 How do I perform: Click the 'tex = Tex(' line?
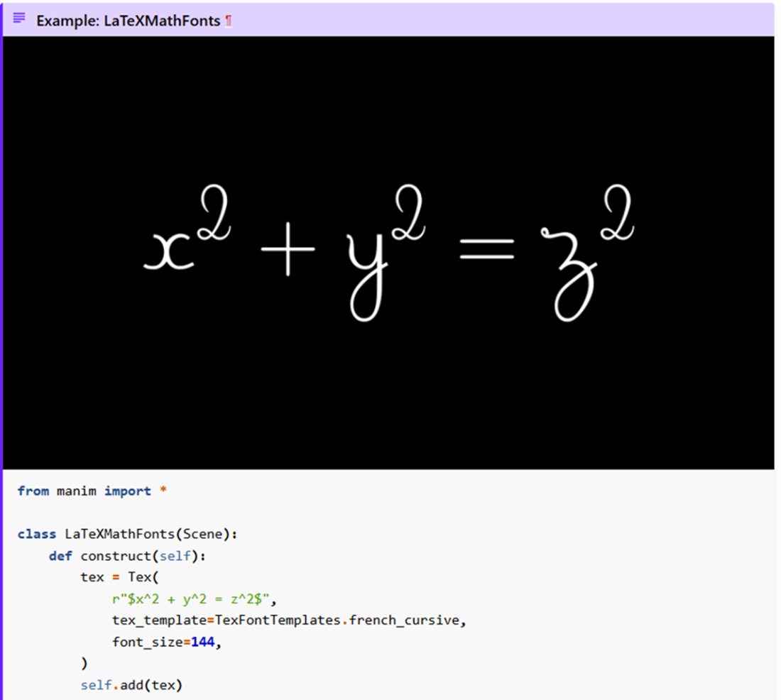pos(119,577)
